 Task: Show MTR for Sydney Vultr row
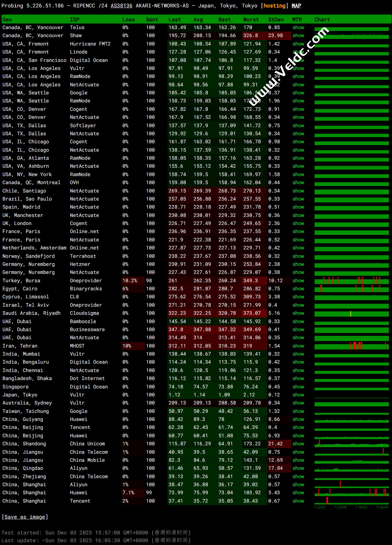click(x=298, y=403)
